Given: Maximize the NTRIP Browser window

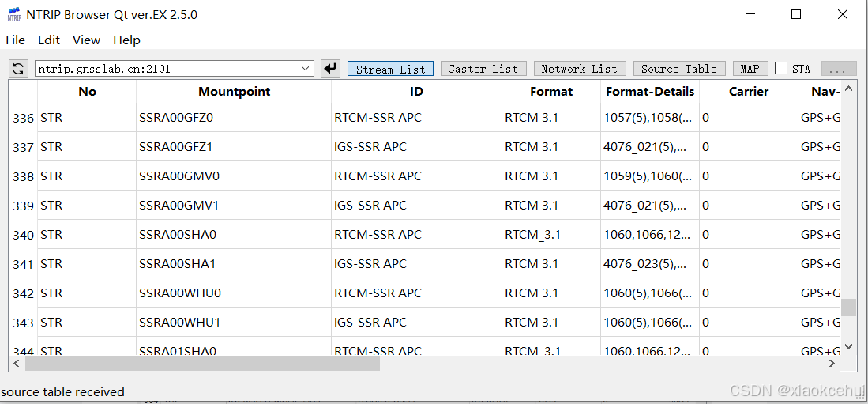Looking at the screenshot, I should tap(796, 14).
